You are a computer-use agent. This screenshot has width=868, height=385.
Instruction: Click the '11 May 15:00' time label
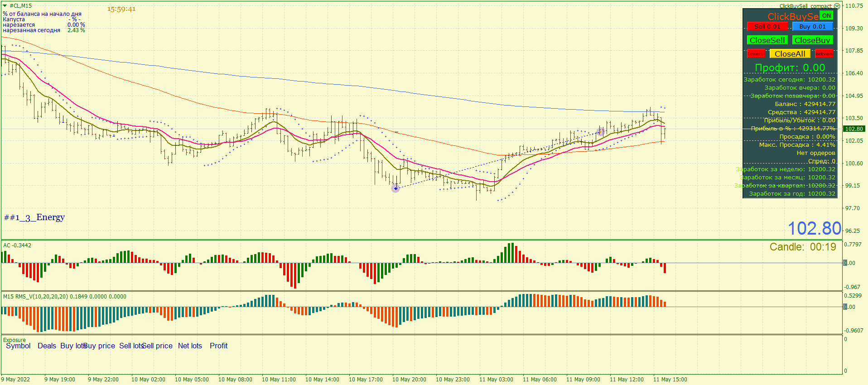tap(670, 380)
